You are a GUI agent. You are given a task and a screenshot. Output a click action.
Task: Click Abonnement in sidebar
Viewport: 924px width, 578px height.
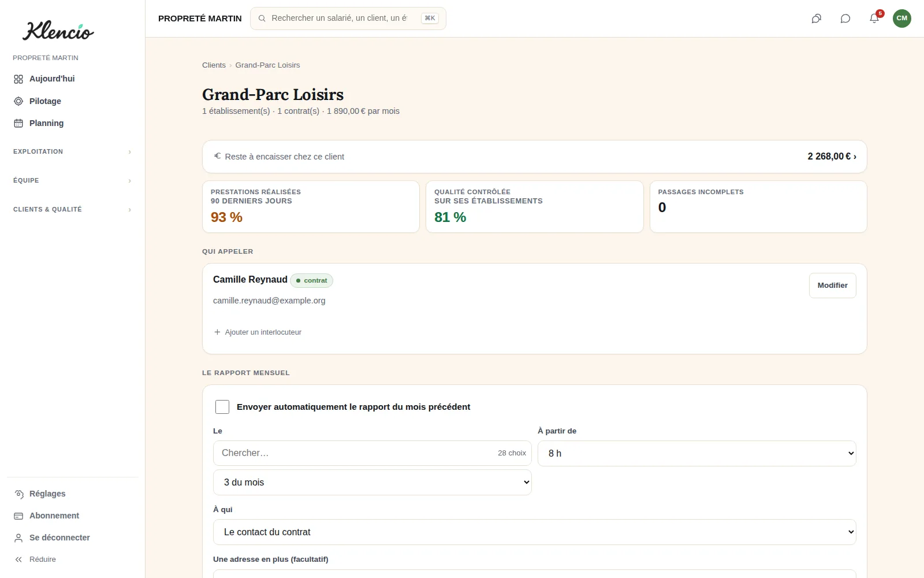pos(73,516)
